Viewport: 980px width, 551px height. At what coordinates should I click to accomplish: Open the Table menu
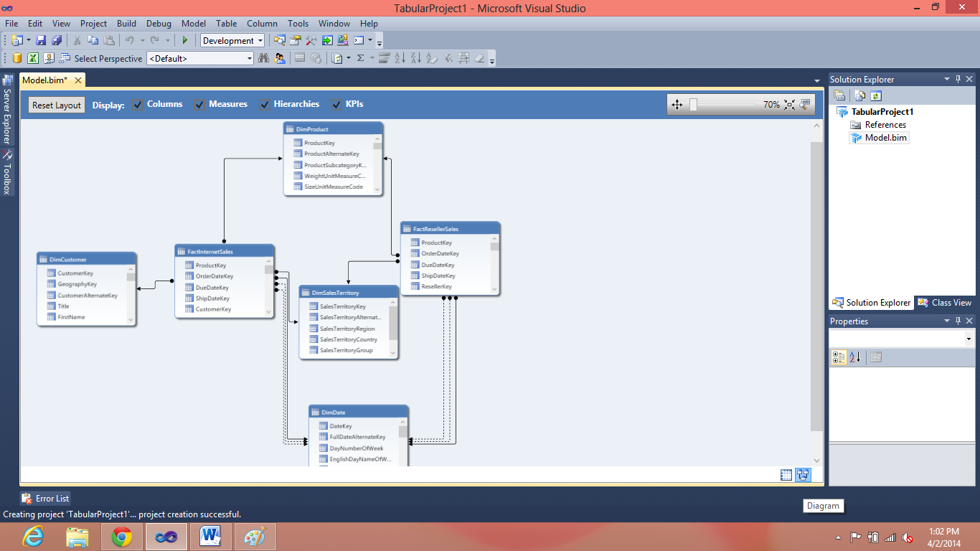pos(227,24)
